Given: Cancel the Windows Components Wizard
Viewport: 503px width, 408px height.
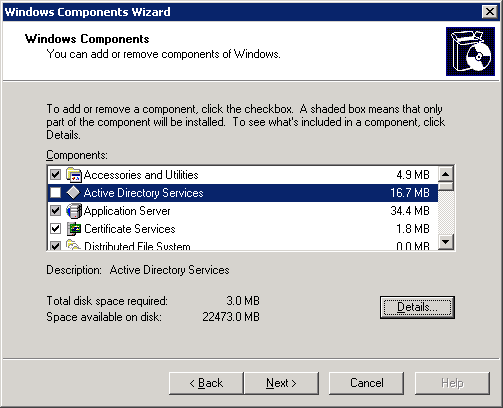Looking at the screenshot, I should click(x=366, y=383).
